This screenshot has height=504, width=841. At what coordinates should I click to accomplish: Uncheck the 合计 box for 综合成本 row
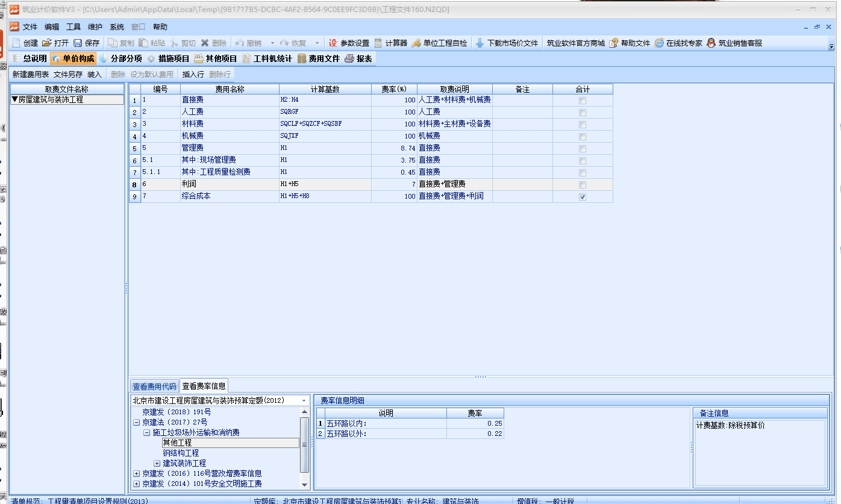583,197
